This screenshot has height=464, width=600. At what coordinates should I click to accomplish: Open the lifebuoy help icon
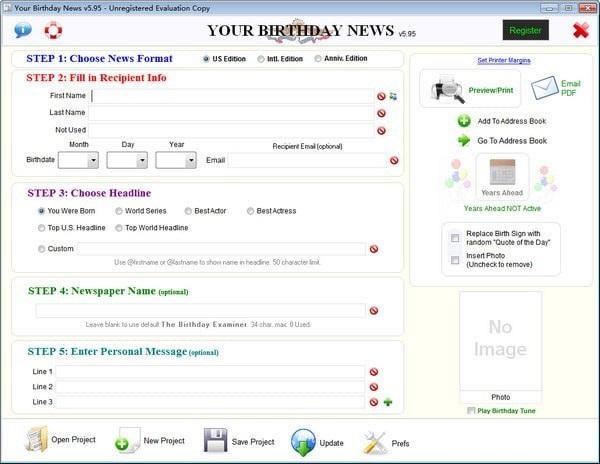[53, 30]
